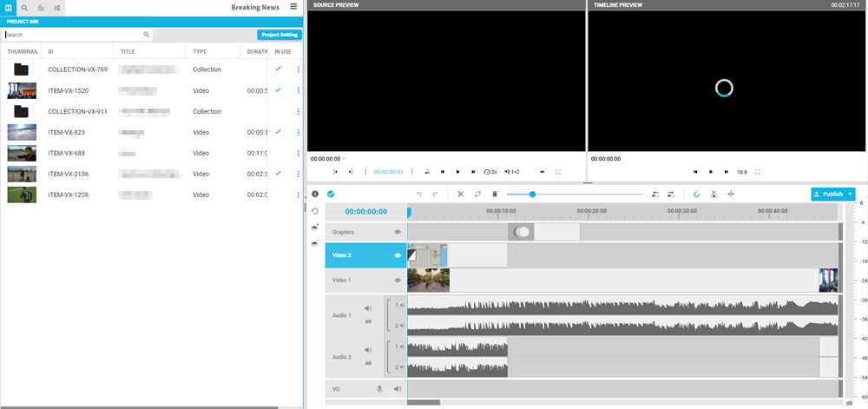Open the hamburger menu beside Breaking News
The height and width of the screenshot is (409, 868).
[x=293, y=7]
